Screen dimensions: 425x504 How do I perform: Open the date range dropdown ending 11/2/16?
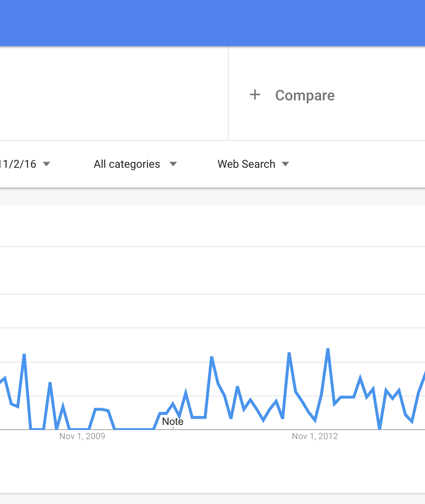(x=18, y=164)
